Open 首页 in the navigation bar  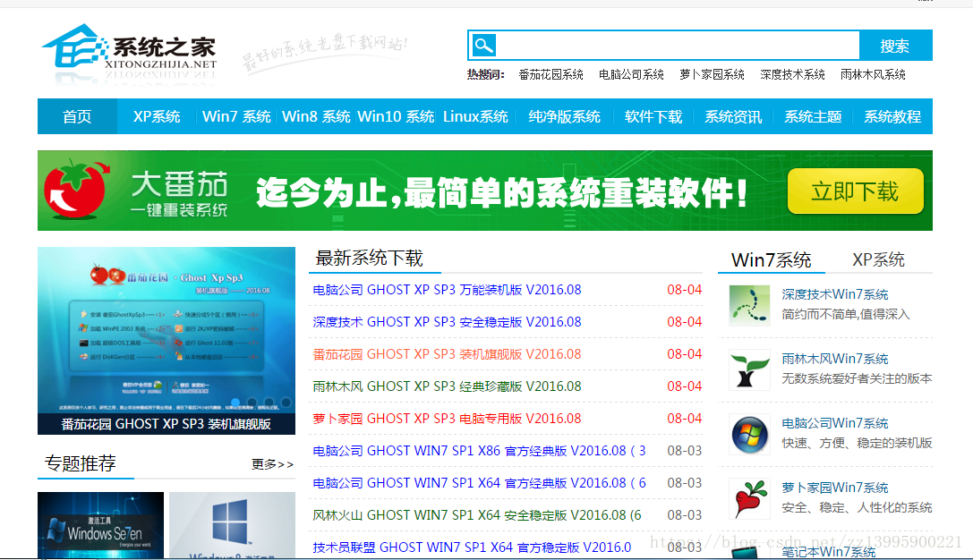point(77,116)
